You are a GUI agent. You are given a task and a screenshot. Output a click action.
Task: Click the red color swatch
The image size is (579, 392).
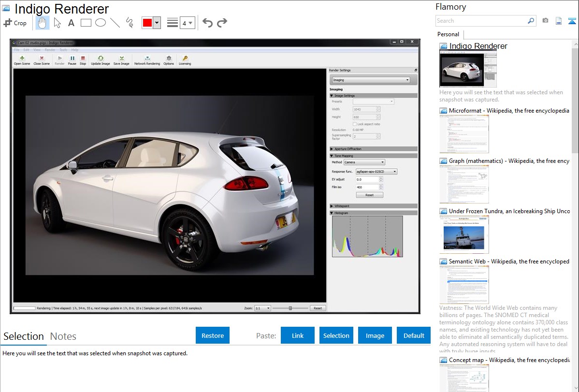tap(147, 23)
